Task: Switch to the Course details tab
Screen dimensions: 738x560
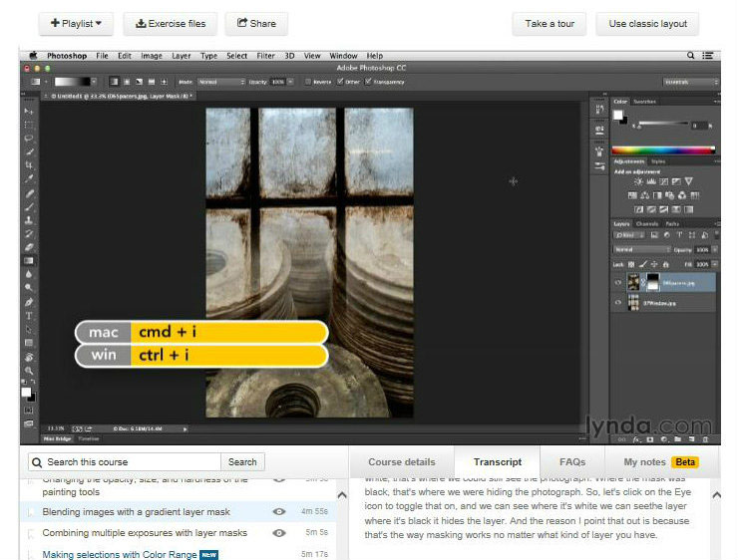Action: pyautogui.click(x=402, y=462)
